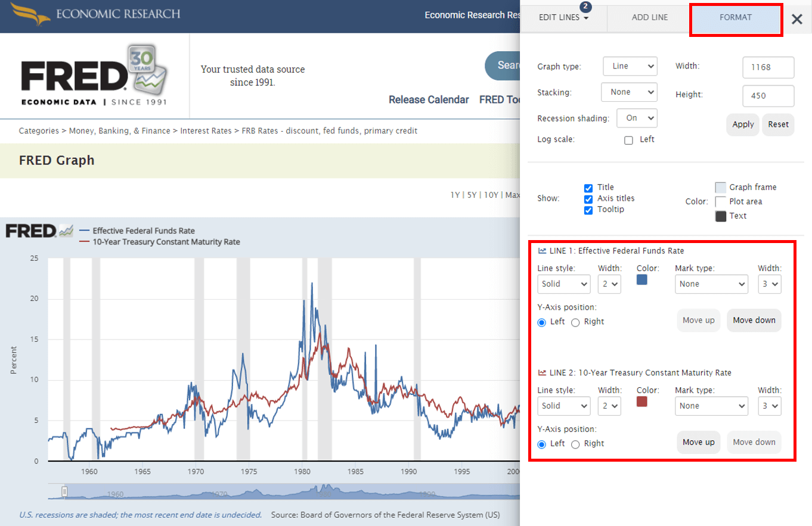Open the Stacking dropdown
812x526 pixels.
pos(629,92)
